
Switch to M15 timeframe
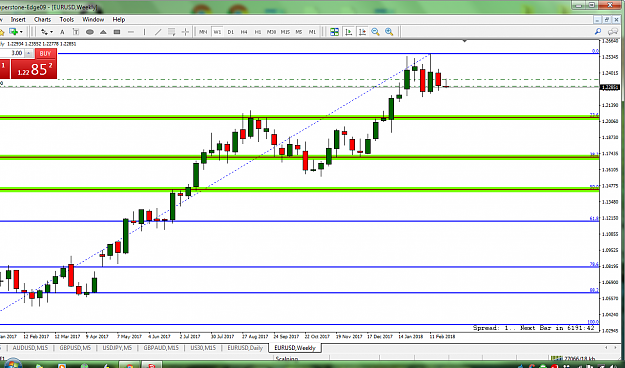click(285, 32)
